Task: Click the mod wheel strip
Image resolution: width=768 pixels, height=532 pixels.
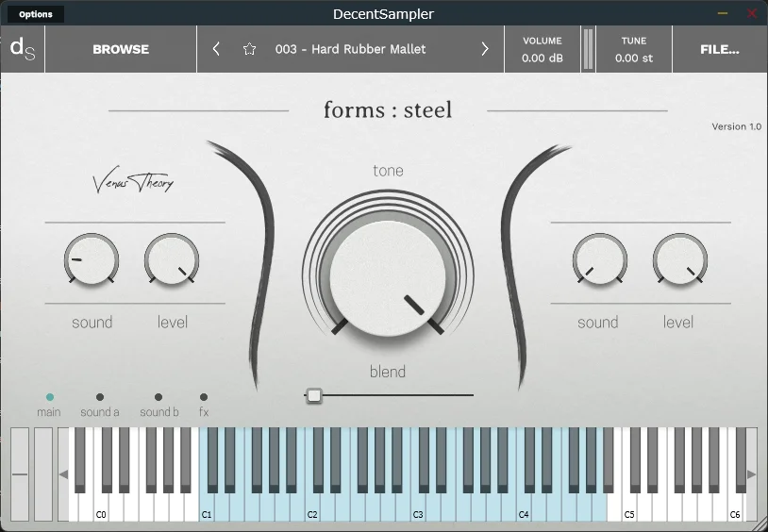Action: [43, 474]
